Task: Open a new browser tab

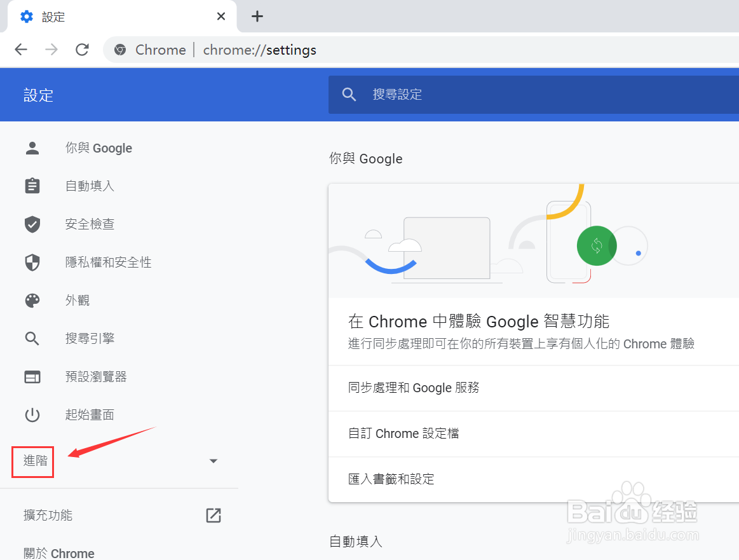Action: 257,16
